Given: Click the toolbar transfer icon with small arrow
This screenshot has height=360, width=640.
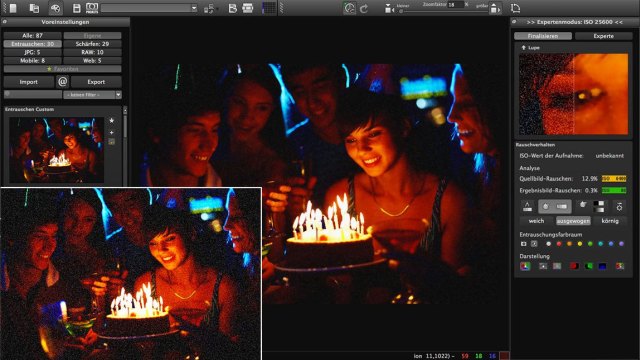Looking at the screenshot, I should pyautogui.click(x=209, y=8).
